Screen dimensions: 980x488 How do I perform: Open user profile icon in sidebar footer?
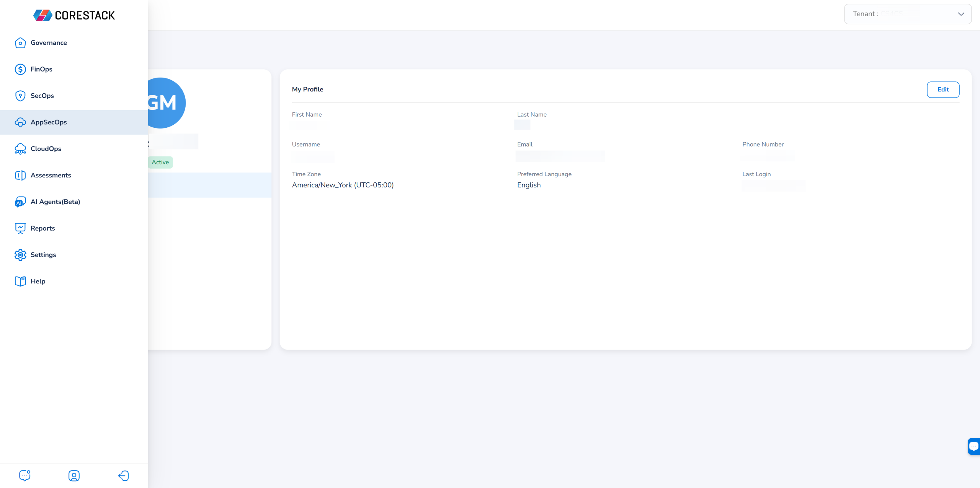pyautogui.click(x=74, y=475)
